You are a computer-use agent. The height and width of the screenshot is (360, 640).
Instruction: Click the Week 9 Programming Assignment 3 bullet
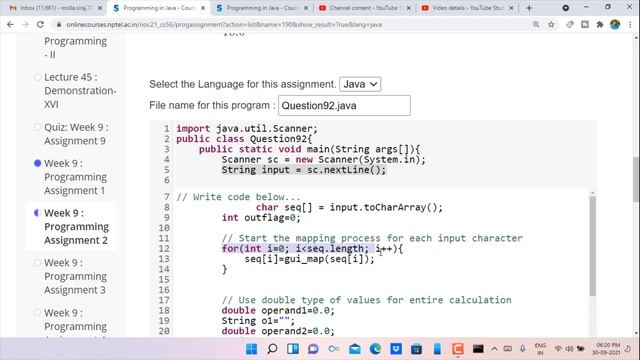coord(38,262)
